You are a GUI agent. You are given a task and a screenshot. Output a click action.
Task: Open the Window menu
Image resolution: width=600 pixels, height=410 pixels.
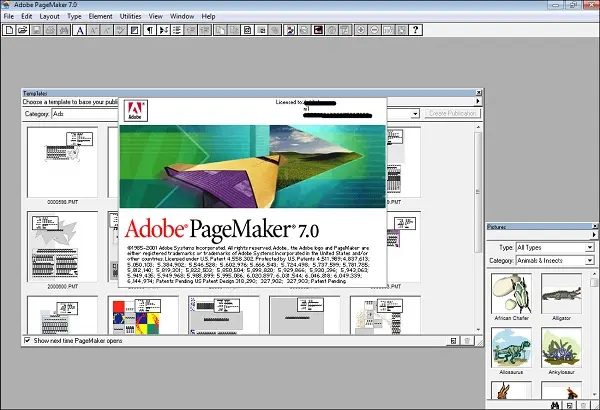point(182,16)
